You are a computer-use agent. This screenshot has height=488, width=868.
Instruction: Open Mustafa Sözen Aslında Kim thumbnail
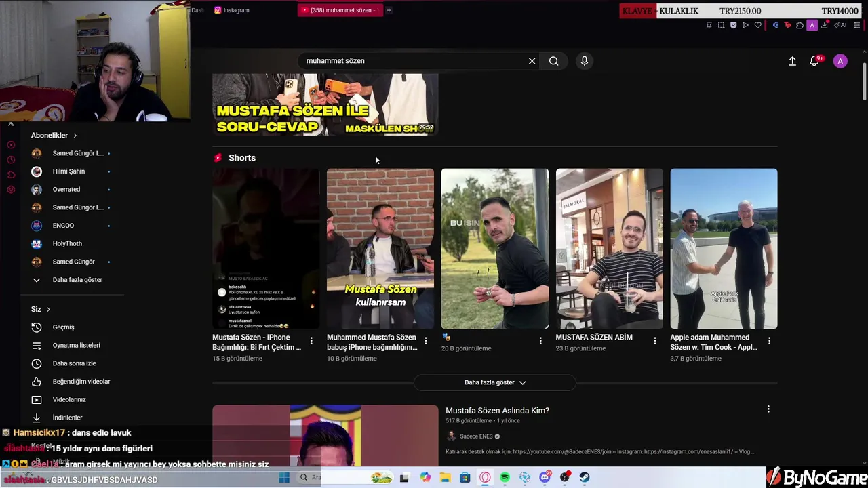[325, 436]
